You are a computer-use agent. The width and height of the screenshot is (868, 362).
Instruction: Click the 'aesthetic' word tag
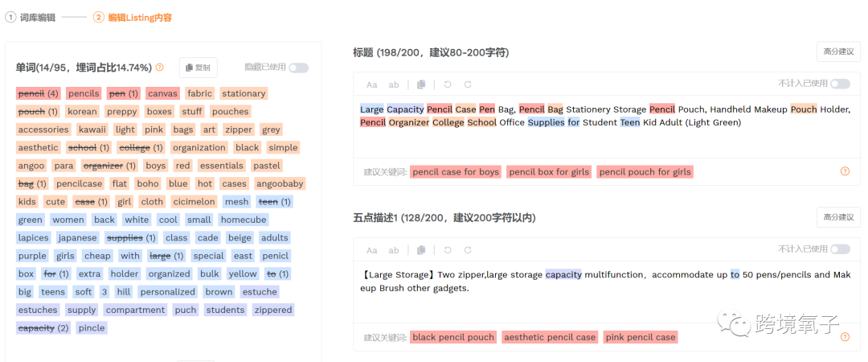39,147
